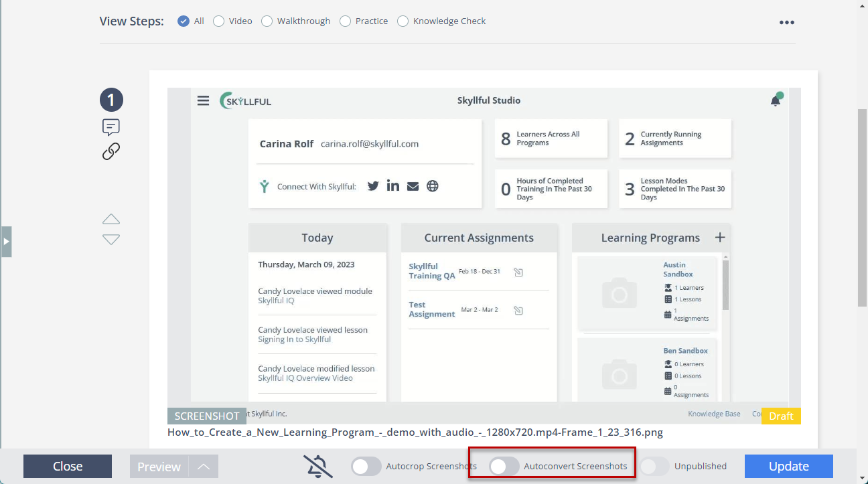Viewport: 868px width, 484px height.
Task: Click the Skyllful IQ Overview Video link
Action: click(305, 378)
